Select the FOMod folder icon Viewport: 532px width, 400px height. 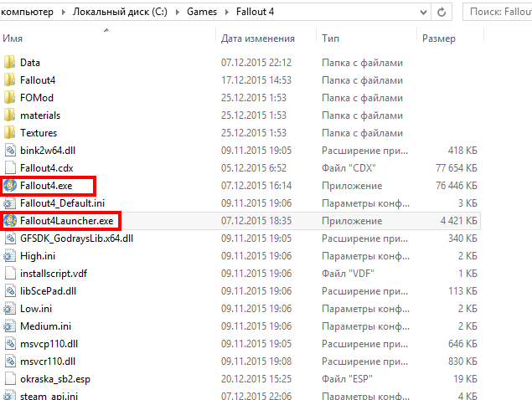tap(10, 98)
